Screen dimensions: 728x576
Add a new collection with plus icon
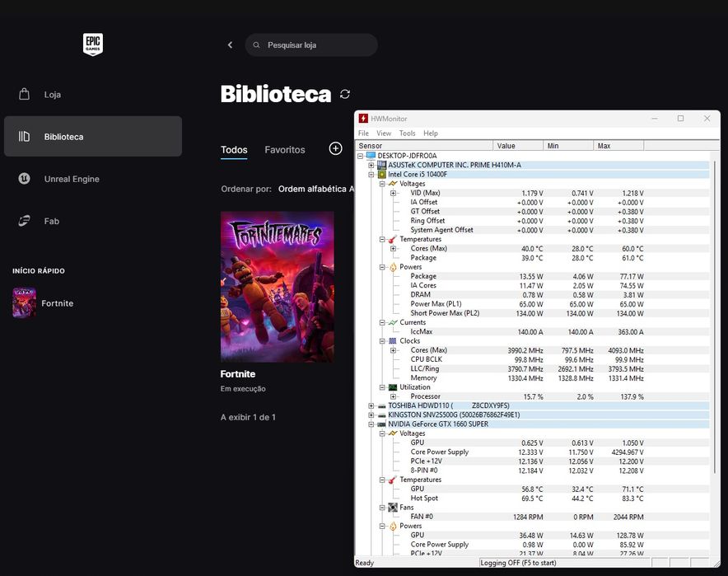(x=336, y=148)
